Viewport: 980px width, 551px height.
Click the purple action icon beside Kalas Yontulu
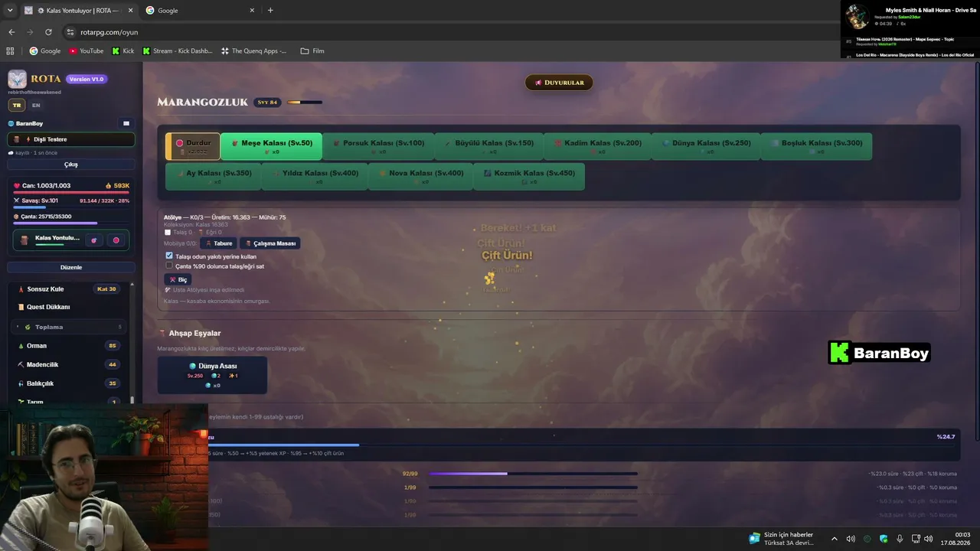point(94,240)
